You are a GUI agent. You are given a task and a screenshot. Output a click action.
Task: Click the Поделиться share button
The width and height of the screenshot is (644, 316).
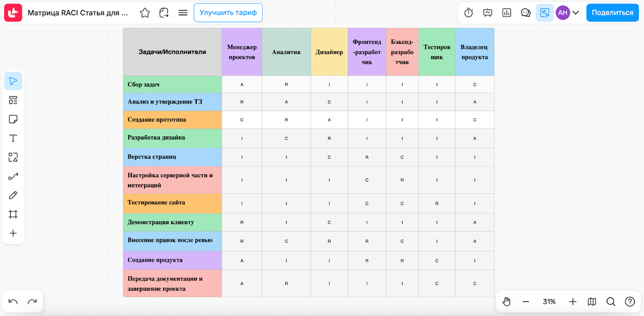612,13
